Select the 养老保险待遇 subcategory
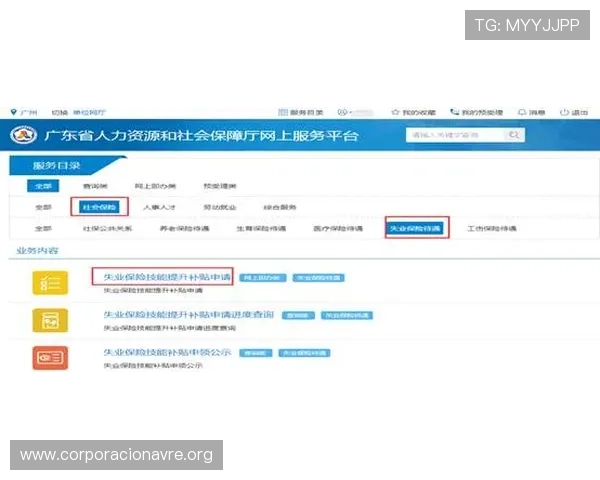This screenshot has width=600, height=480. pyautogui.click(x=184, y=229)
